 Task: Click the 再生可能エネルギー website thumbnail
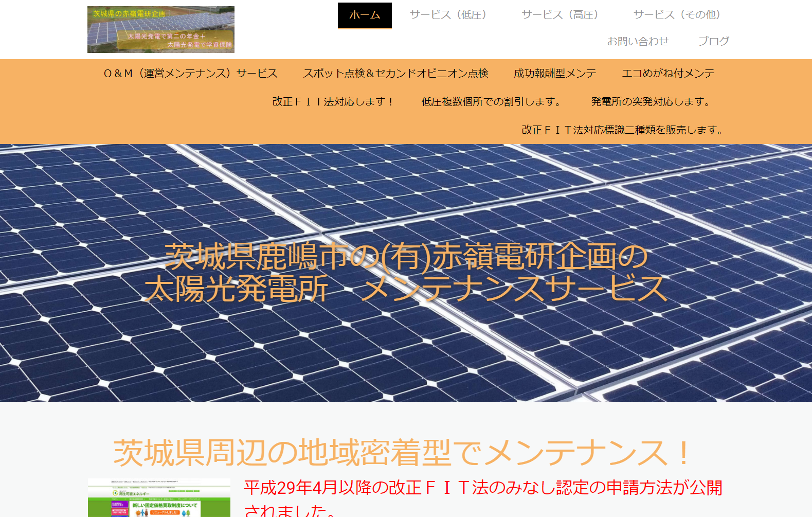(159, 497)
